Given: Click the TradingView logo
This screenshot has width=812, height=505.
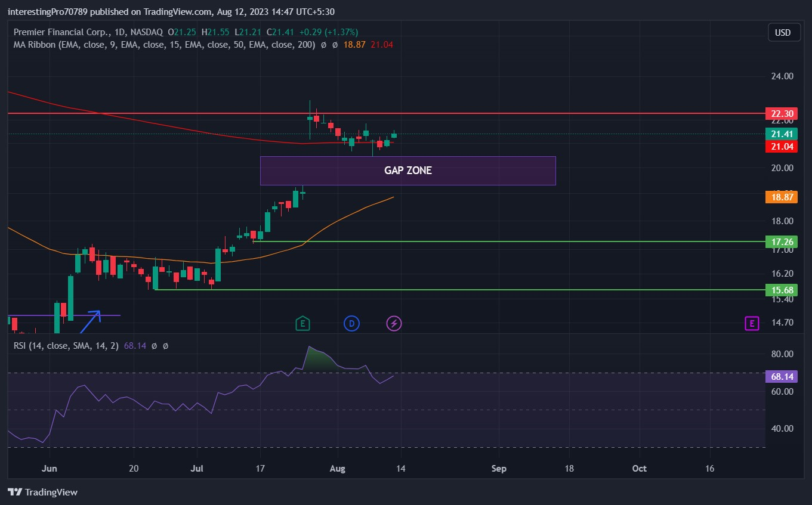Looking at the screenshot, I should pos(42,492).
